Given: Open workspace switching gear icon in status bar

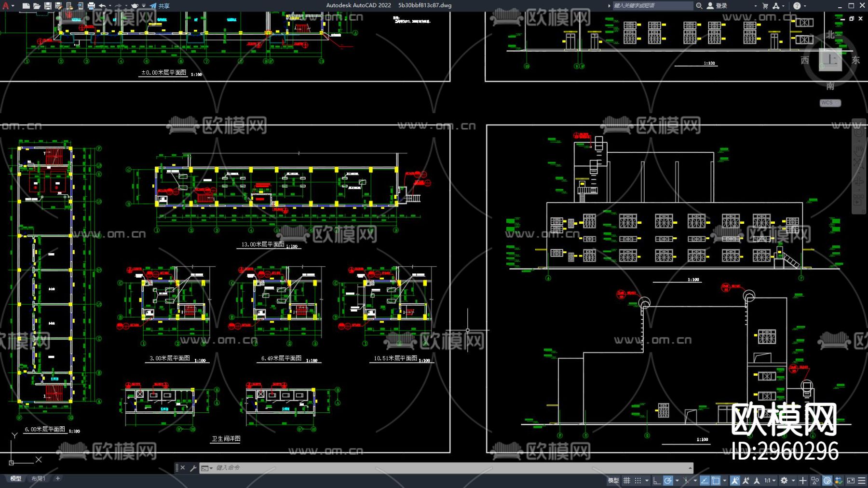Looking at the screenshot, I should coord(784,480).
